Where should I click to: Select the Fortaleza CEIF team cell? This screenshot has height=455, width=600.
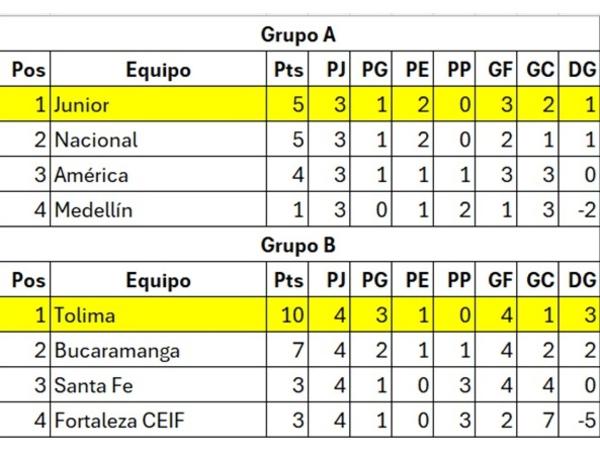[158, 421]
